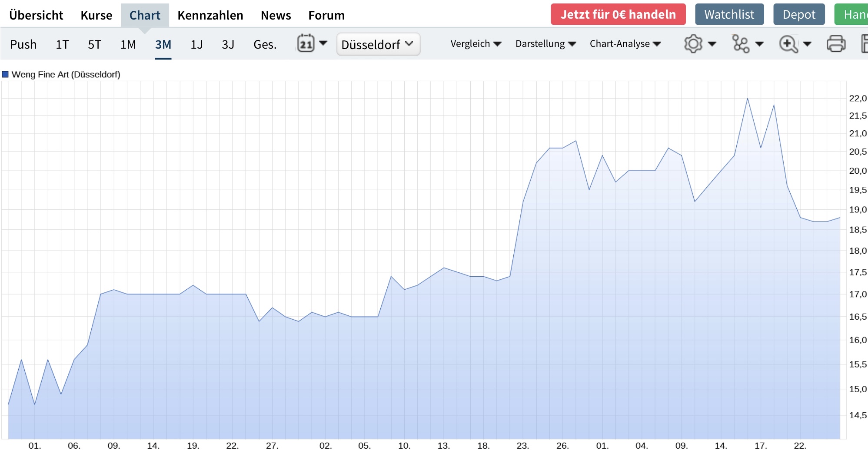Switch to the Kurse tab

click(x=96, y=15)
